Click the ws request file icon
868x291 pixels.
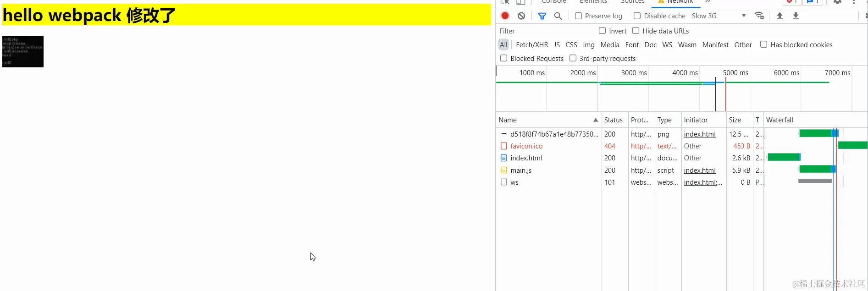503,182
